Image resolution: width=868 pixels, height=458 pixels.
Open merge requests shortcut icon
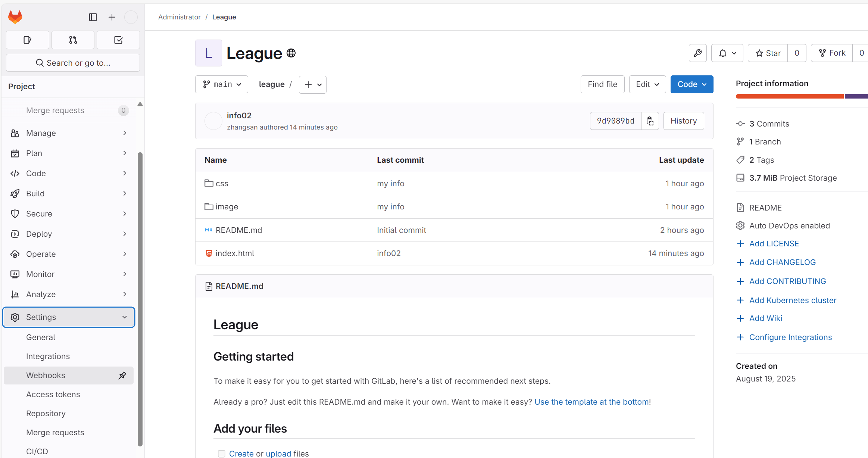tap(73, 40)
